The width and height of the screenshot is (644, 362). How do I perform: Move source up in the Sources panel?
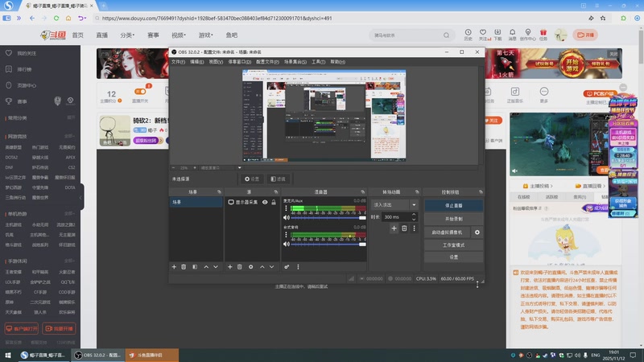262,267
